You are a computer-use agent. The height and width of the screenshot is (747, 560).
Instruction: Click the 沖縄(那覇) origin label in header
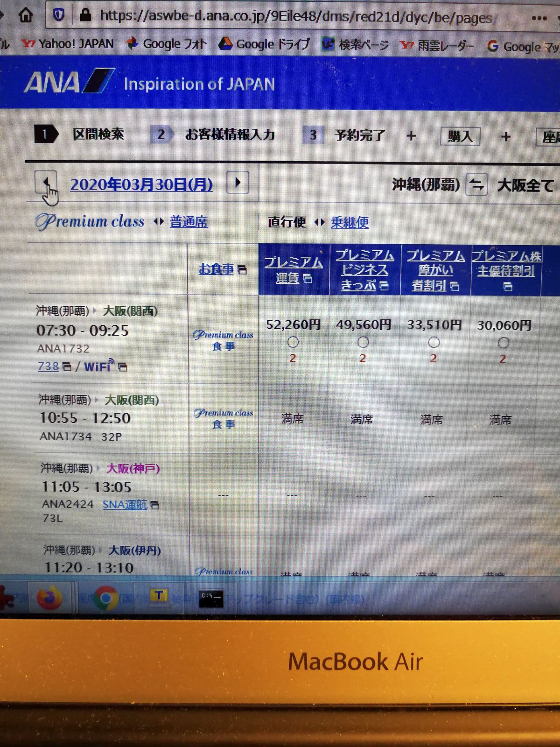click(x=426, y=185)
